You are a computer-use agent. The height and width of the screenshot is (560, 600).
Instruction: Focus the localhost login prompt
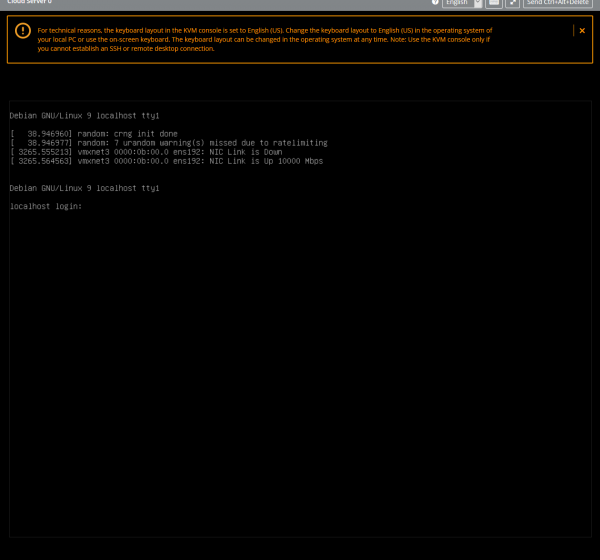(x=46, y=206)
